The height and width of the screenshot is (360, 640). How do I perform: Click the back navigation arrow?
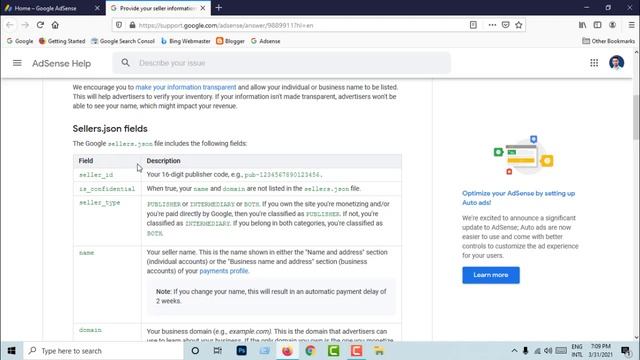click(x=10, y=25)
